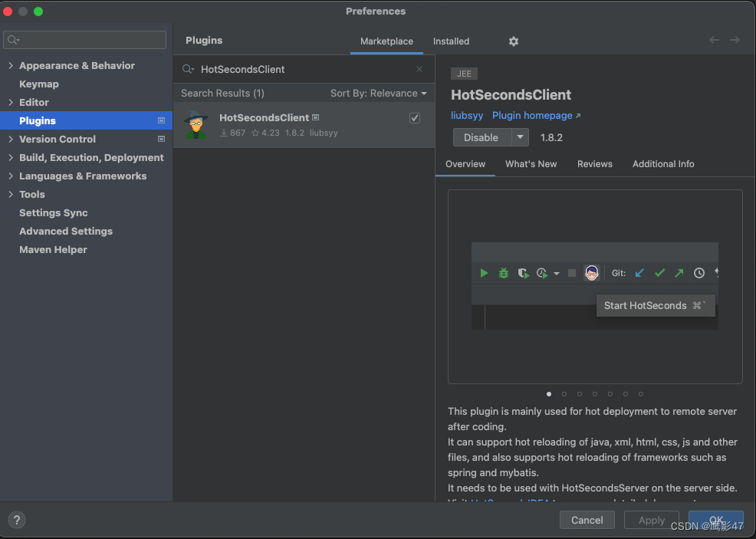Clear the HotSecondsClient search with the X
This screenshot has width=756, height=539.
tap(419, 68)
